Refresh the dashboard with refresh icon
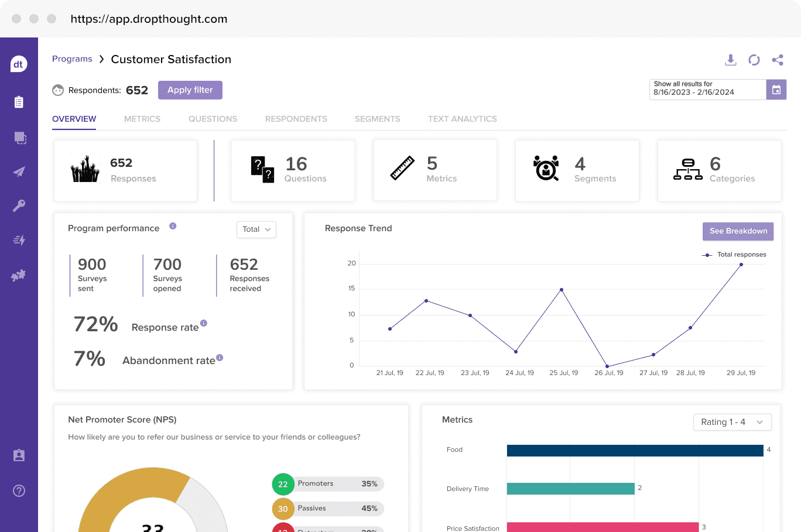This screenshot has height=532, width=801. pos(754,60)
